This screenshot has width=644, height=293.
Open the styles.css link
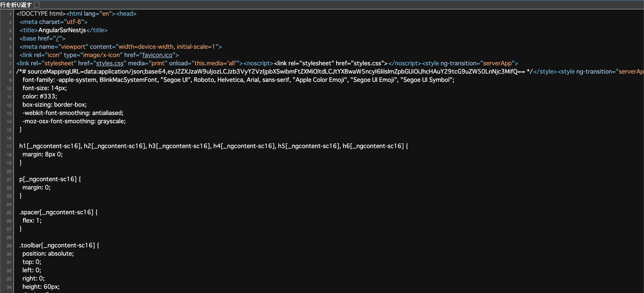(110, 63)
